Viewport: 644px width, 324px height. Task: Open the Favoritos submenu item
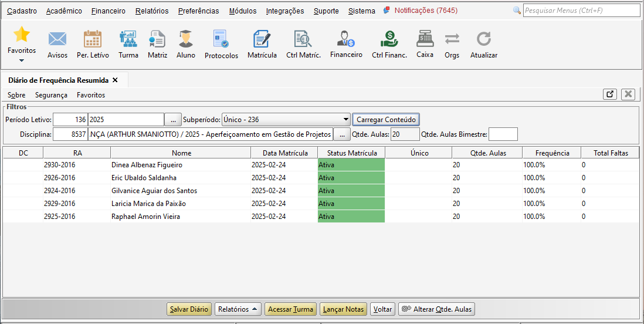tap(91, 95)
